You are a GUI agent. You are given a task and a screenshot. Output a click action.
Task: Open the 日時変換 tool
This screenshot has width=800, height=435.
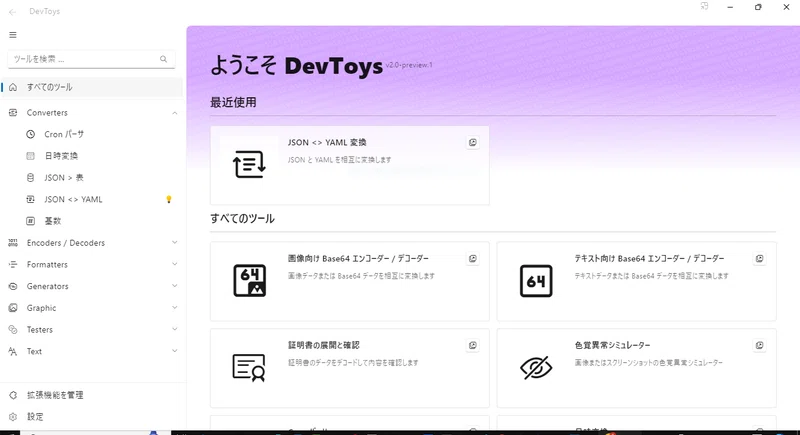tap(92, 156)
